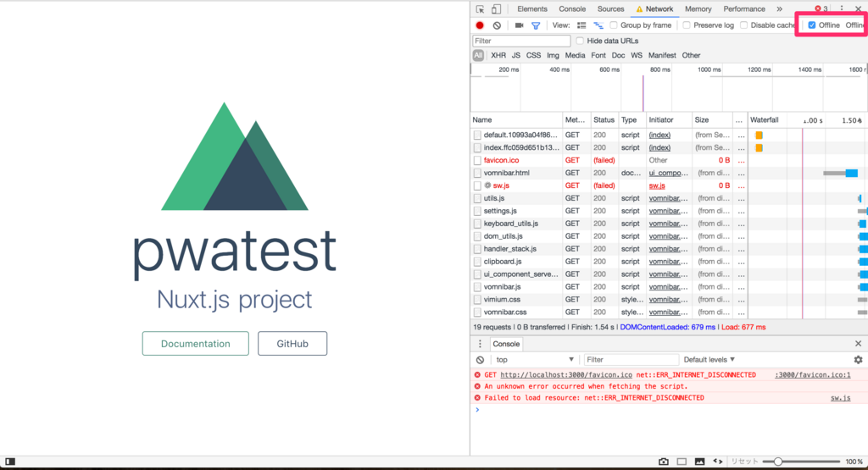Select the favicon.ico row checkbox icon

tap(477, 160)
